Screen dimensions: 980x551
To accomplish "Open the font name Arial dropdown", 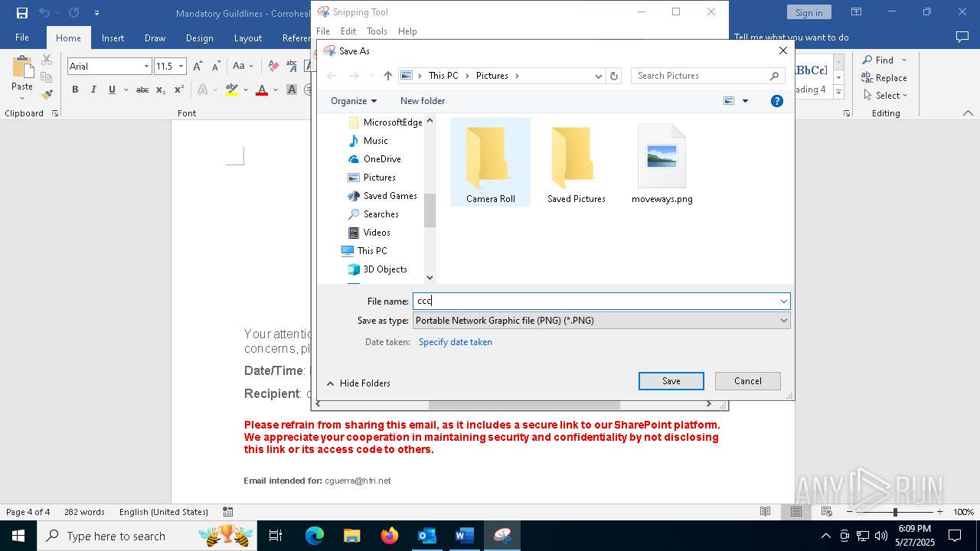I will 146,67.
